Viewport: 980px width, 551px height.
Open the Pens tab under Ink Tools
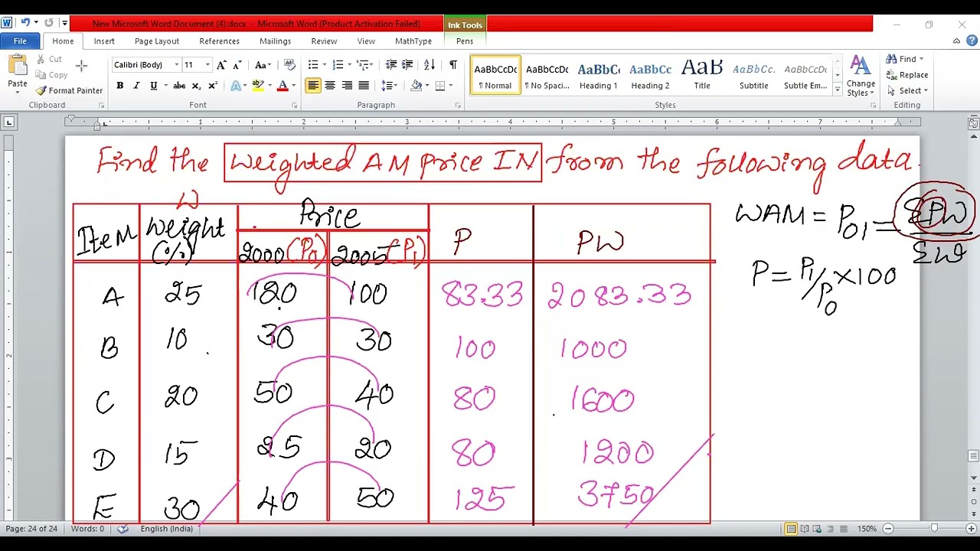[x=465, y=41]
